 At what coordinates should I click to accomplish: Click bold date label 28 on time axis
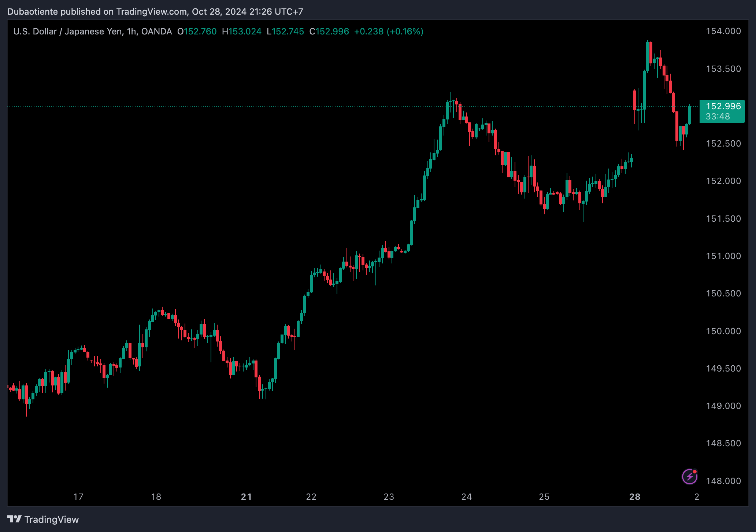click(x=635, y=497)
